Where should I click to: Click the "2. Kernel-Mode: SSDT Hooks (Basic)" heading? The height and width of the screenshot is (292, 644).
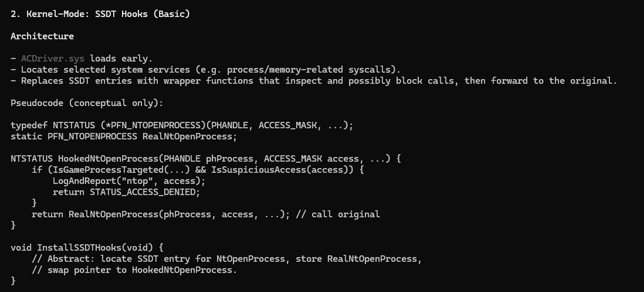point(101,13)
